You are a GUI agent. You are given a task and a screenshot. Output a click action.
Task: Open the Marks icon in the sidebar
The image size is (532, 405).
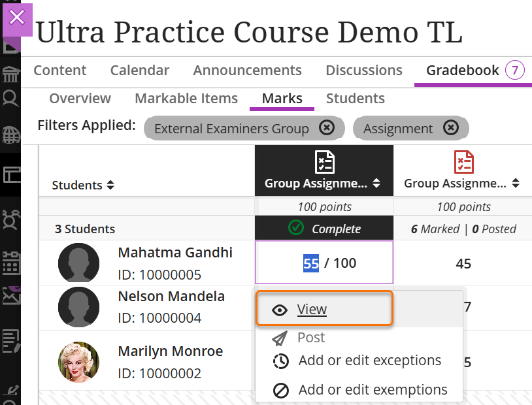click(10, 340)
